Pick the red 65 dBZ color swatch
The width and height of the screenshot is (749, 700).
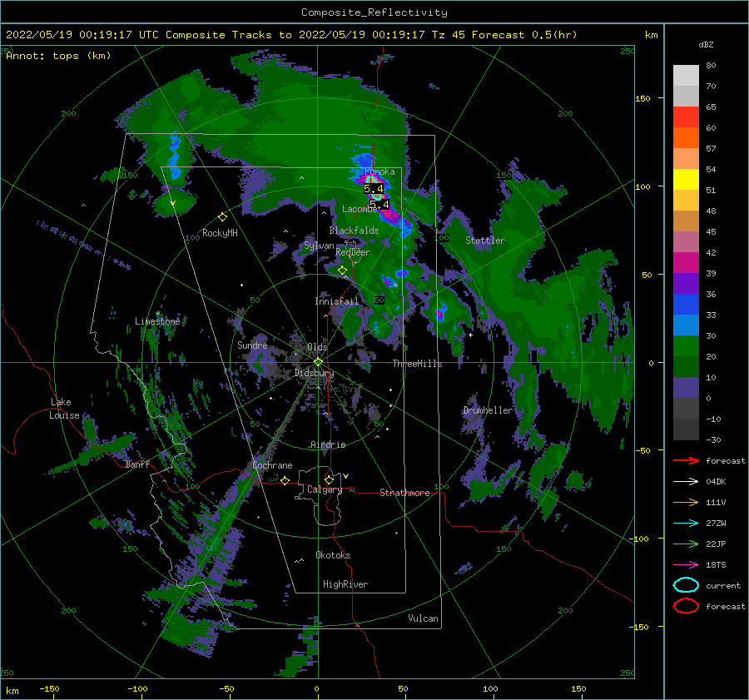tap(686, 117)
